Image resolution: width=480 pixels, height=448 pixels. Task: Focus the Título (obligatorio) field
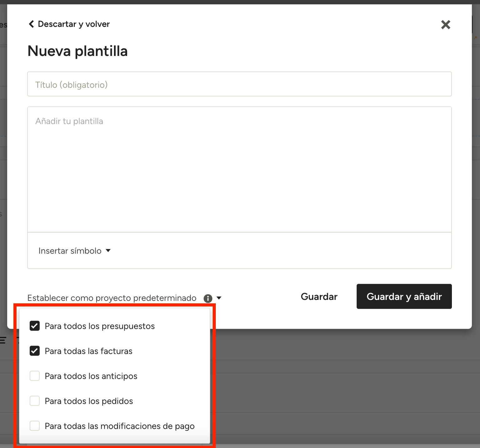click(240, 84)
